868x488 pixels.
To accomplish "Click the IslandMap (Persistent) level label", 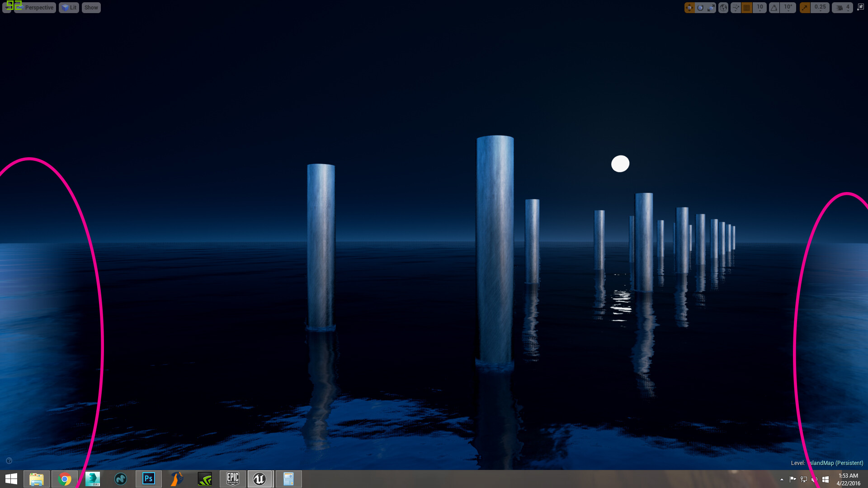I will click(836, 463).
